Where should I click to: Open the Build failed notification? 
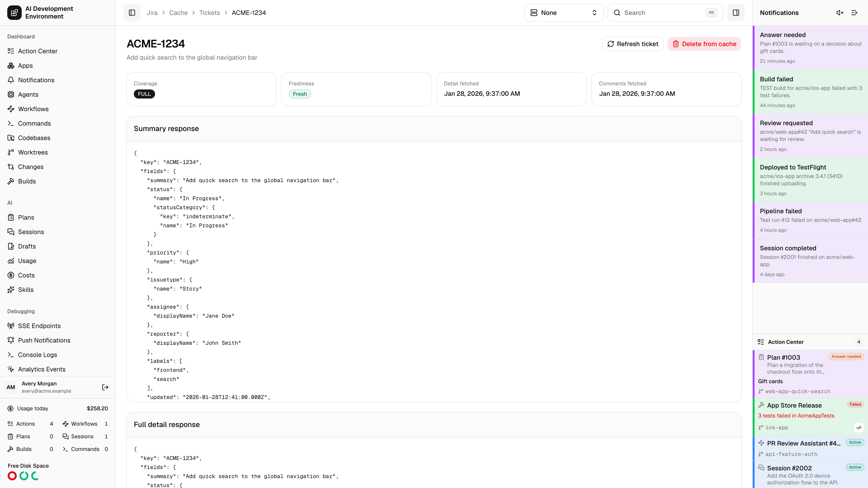click(810, 92)
